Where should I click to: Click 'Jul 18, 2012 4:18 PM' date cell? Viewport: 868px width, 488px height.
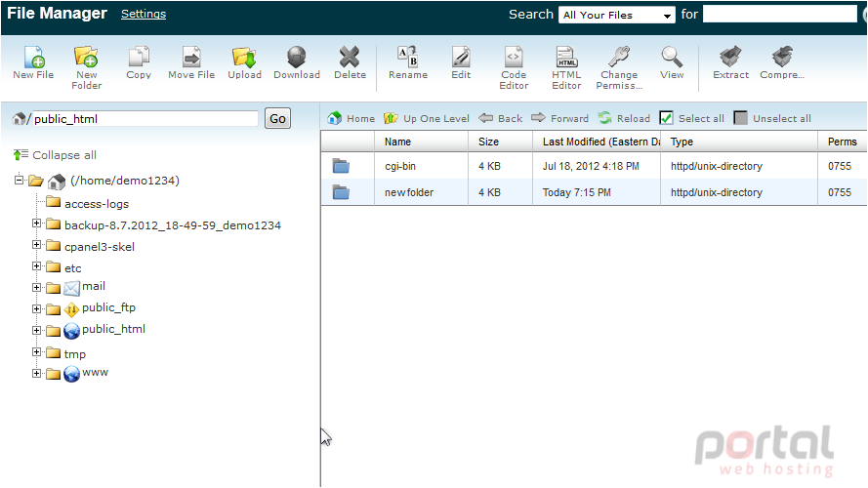[x=591, y=166]
